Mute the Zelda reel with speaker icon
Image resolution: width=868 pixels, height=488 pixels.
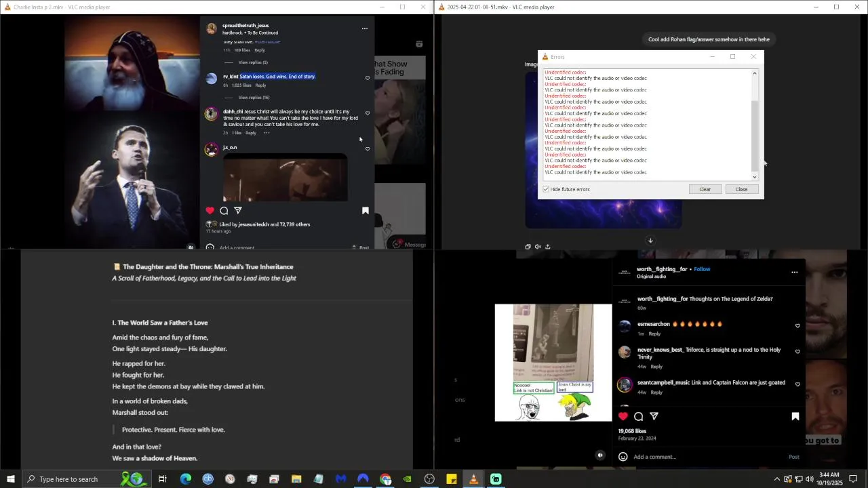600,455
